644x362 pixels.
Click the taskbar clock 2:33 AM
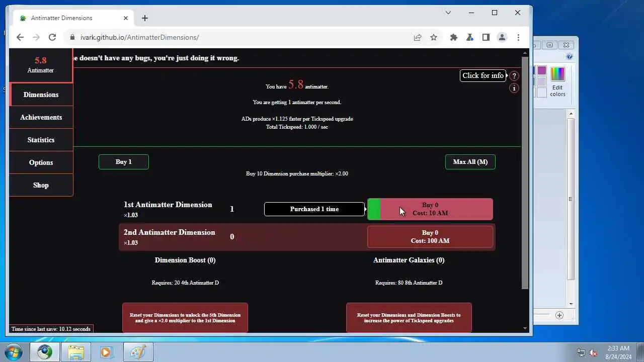[x=618, y=348]
